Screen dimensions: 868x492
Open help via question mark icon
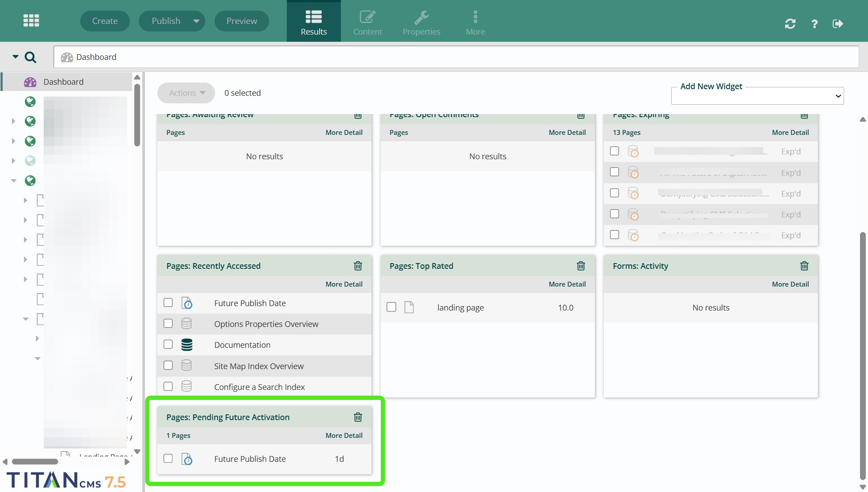click(x=814, y=24)
